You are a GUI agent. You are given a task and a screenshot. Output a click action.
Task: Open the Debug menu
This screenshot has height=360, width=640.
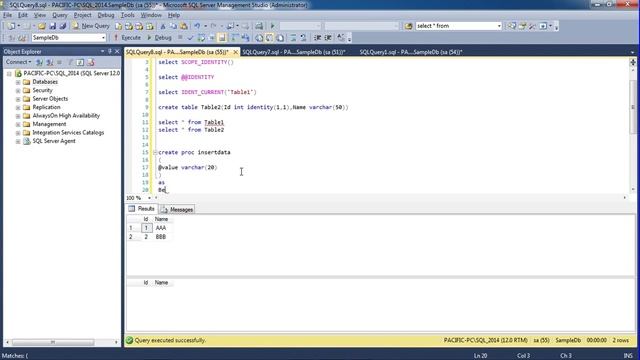click(106, 15)
